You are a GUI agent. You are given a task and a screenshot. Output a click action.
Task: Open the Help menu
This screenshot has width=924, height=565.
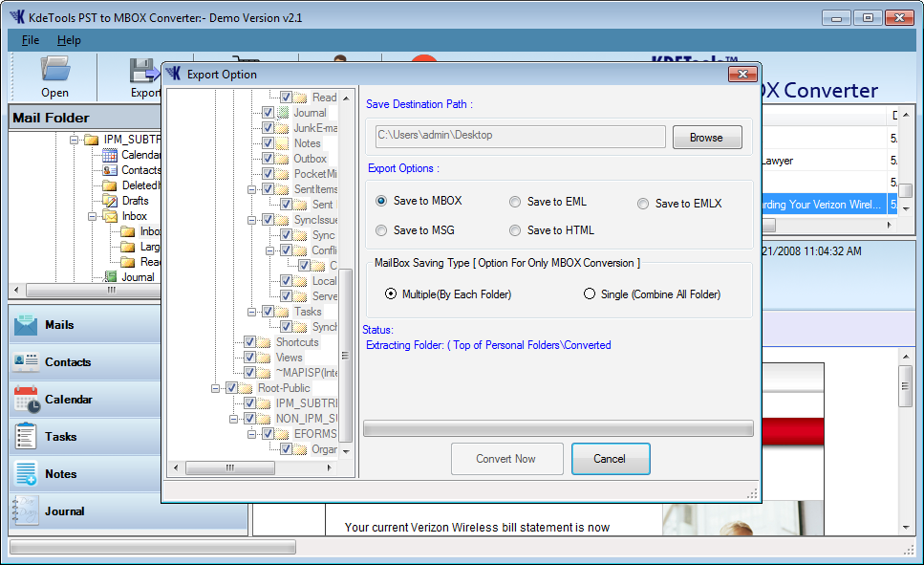[69, 40]
